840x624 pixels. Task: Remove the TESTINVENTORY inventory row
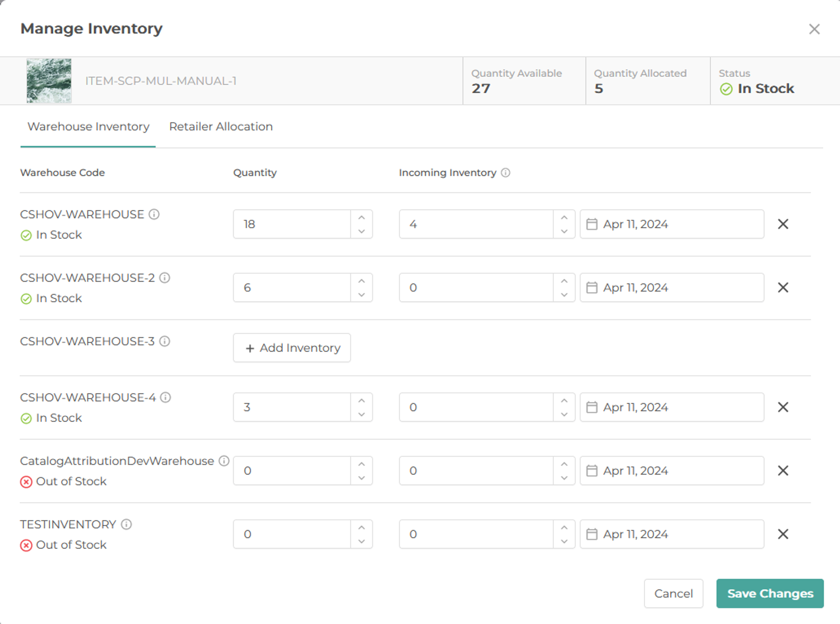[783, 534]
